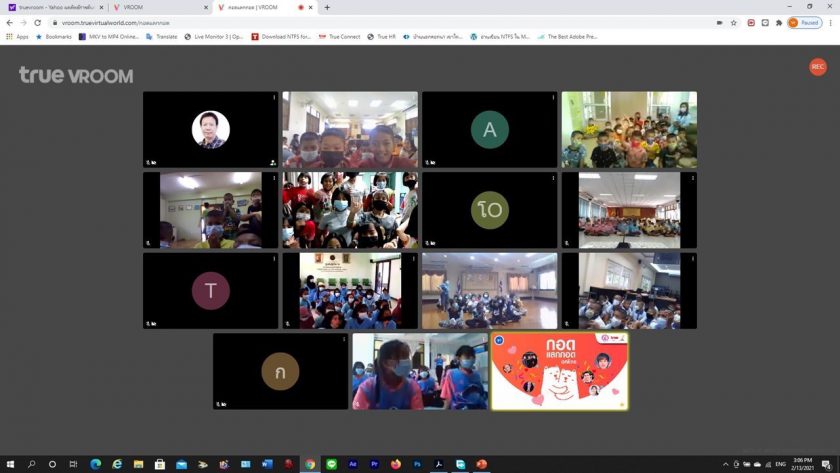Reload the current page
840x473 pixels.
38,22
